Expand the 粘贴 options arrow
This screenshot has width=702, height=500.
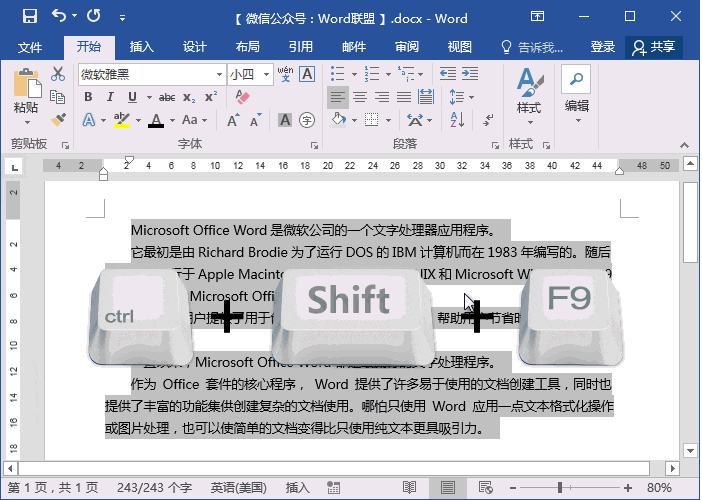(x=27, y=122)
